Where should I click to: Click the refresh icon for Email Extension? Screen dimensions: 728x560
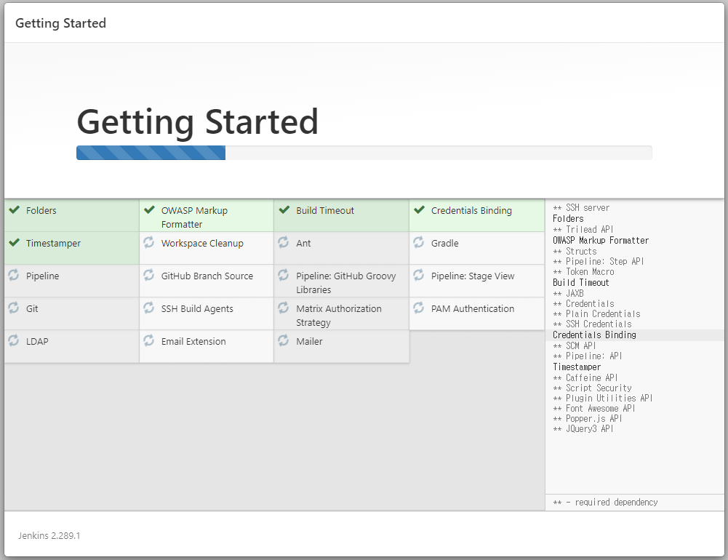(148, 340)
